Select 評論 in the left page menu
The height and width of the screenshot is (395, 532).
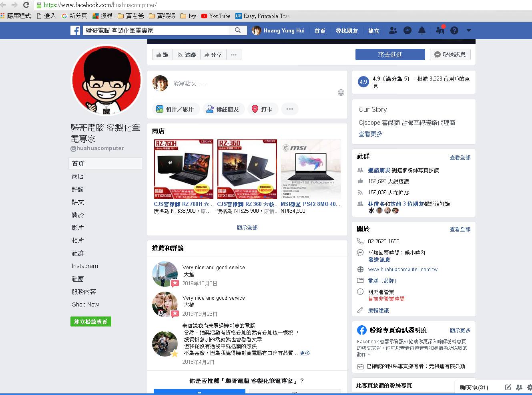click(78, 189)
